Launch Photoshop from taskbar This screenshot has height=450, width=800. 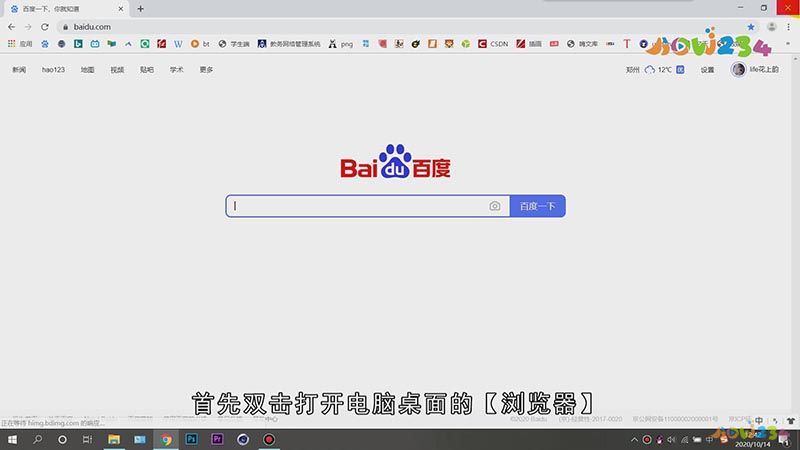point(191,439)
